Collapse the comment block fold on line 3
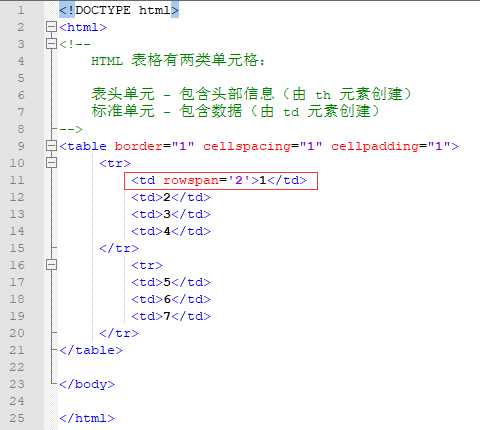Image resolution: width=480 pixels, height=430 pixels. click(51, 44)
